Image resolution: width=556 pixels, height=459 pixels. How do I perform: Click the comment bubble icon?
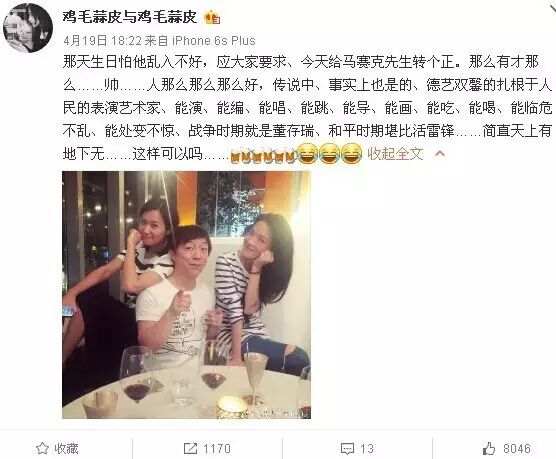tap(347, 449)
